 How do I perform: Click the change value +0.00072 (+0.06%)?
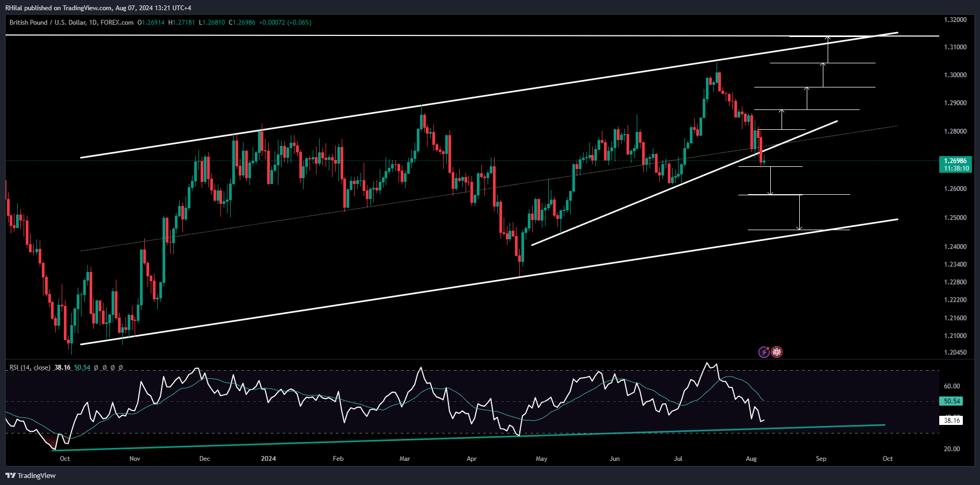tap(285, 23)
